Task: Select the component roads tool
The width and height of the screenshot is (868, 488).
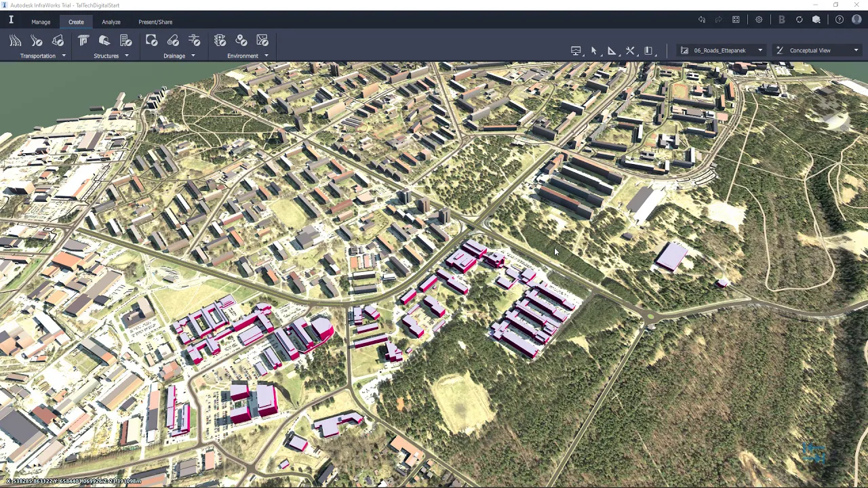Action: (x=15, y=41)
